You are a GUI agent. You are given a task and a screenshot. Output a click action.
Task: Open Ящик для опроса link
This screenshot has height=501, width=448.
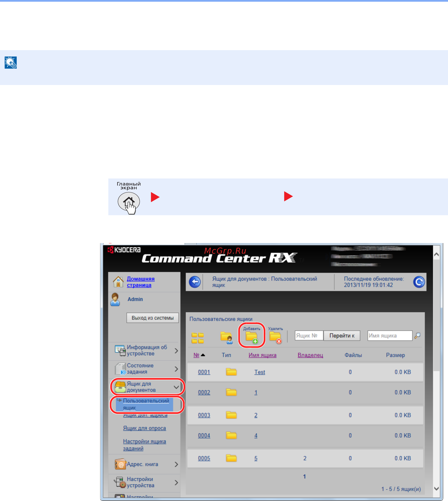[x=144, y=428]
